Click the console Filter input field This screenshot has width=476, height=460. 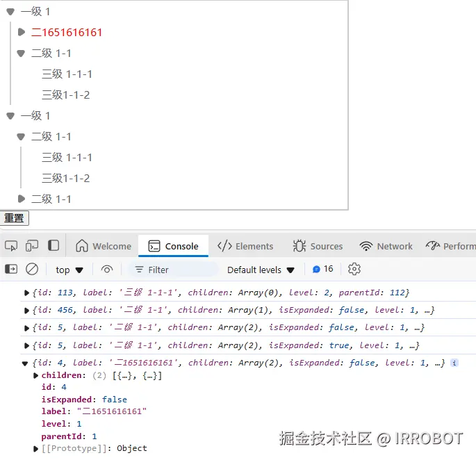174,270
